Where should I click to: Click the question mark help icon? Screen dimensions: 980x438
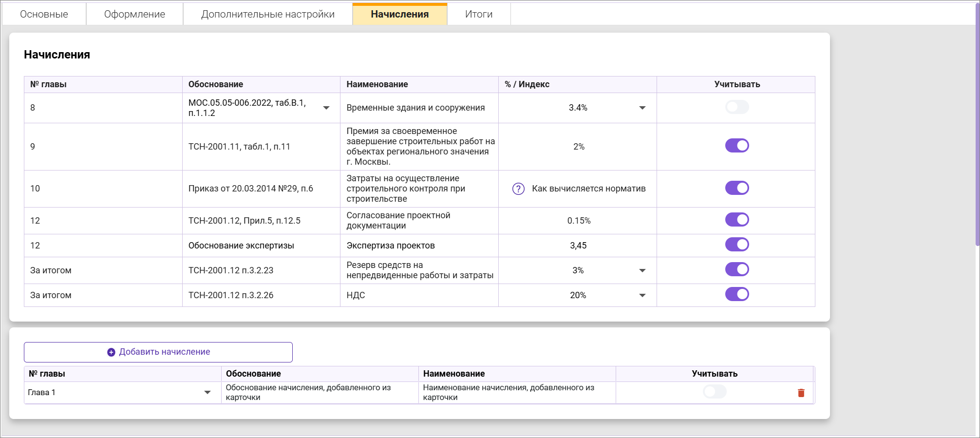tap(518, 189)
